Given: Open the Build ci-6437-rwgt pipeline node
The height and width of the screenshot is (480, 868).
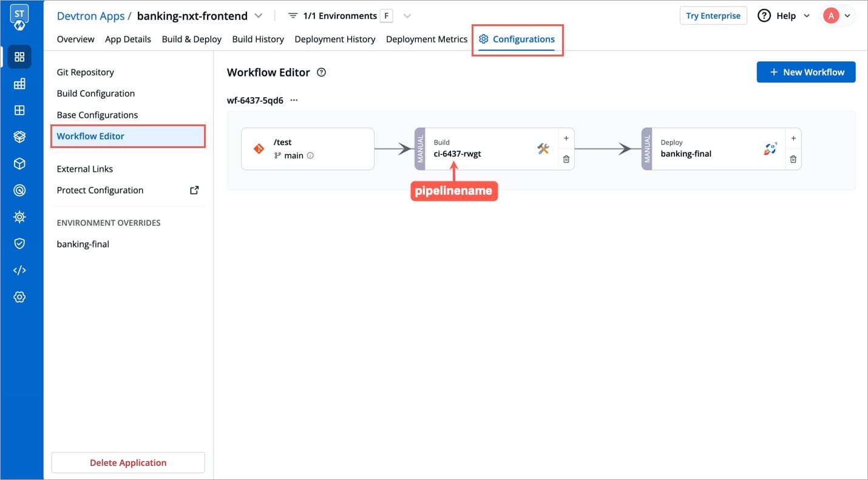Looking at the screenshot, I should 491,149.
